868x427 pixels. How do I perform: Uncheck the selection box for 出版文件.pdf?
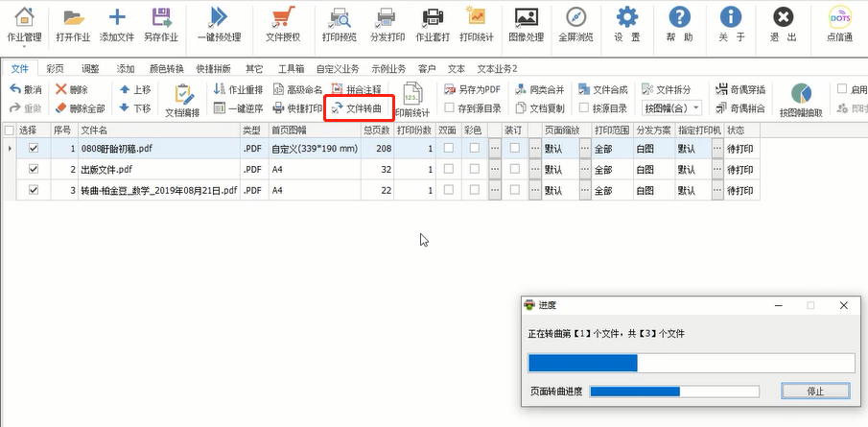coord(34,169)
